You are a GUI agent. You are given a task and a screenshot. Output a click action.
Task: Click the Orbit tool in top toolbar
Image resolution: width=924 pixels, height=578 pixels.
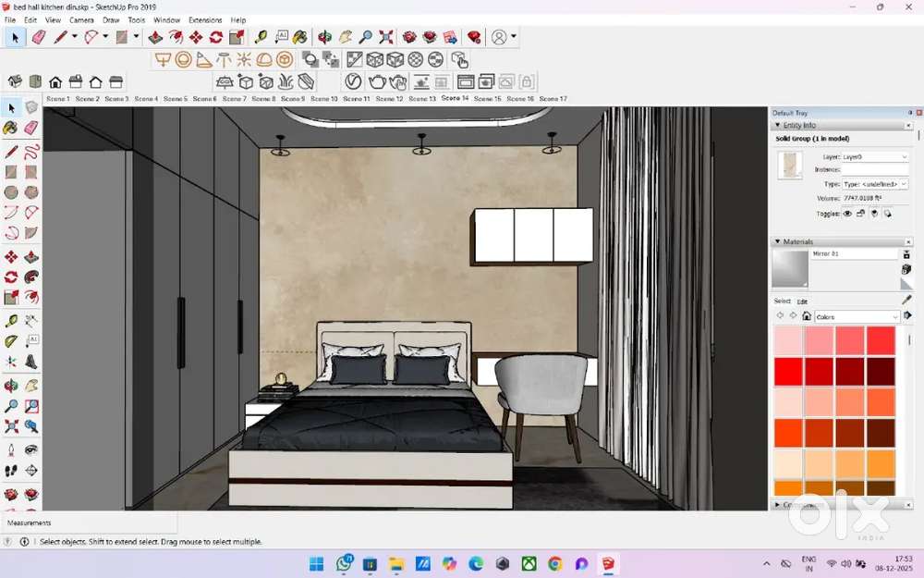pos(324,37)
